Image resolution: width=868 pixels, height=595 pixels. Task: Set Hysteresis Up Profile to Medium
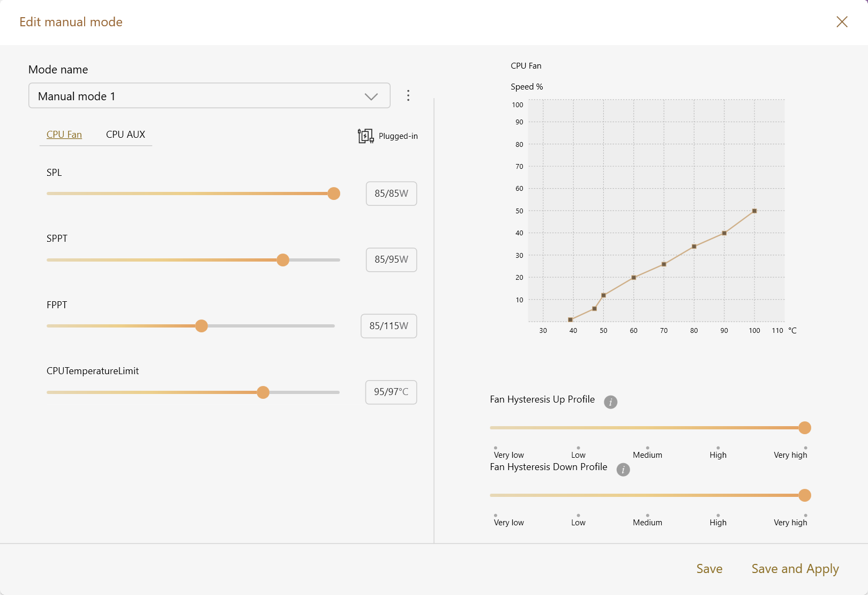pos(647,448)
